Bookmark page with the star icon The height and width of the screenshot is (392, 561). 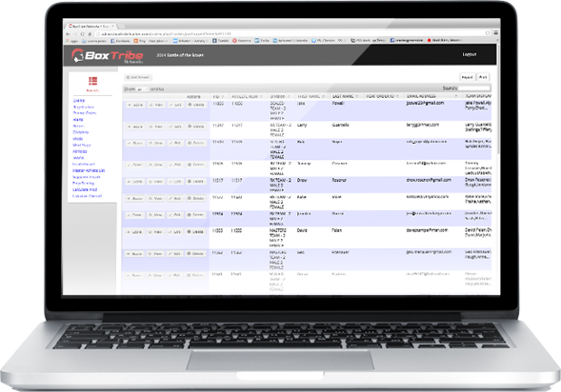(x=488, y=33)
